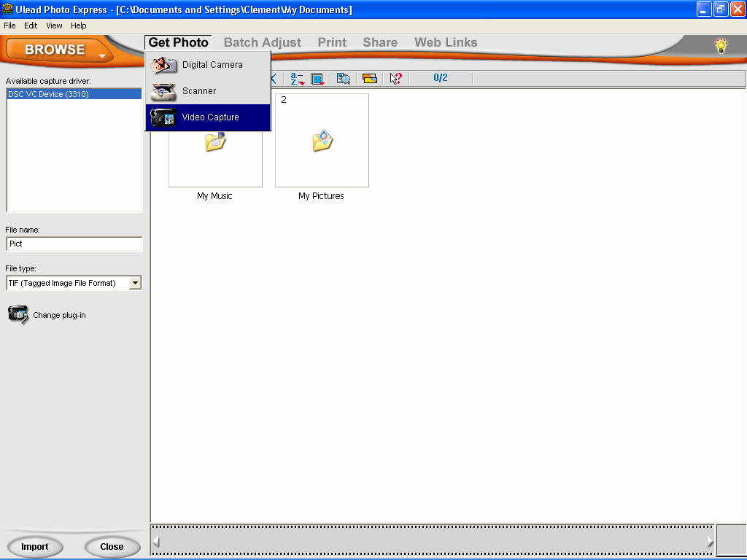Open the My Pictures folder thumbnail
Viewport: 747px width, 560px height.
click(322, 141)
